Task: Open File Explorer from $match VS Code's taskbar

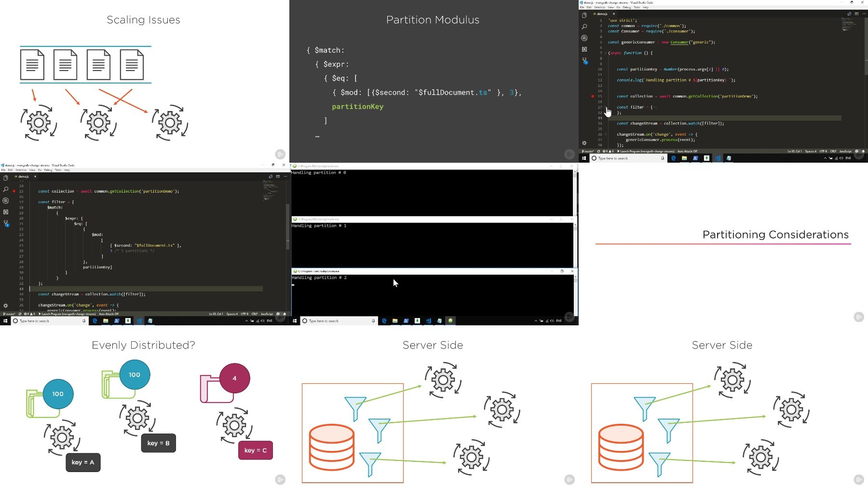Action: pyautogui.click(x=106, y=321)
